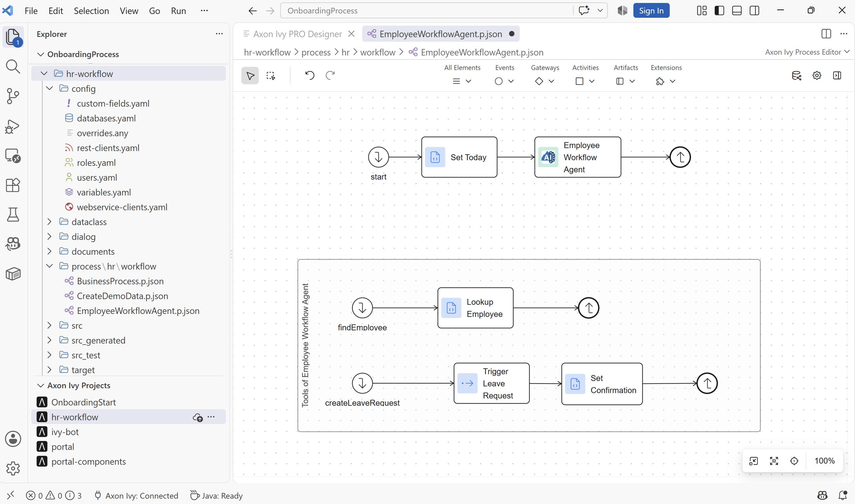Open the process editor settings gear
Viewport: 855px width, 504px height.
point(817,75)
